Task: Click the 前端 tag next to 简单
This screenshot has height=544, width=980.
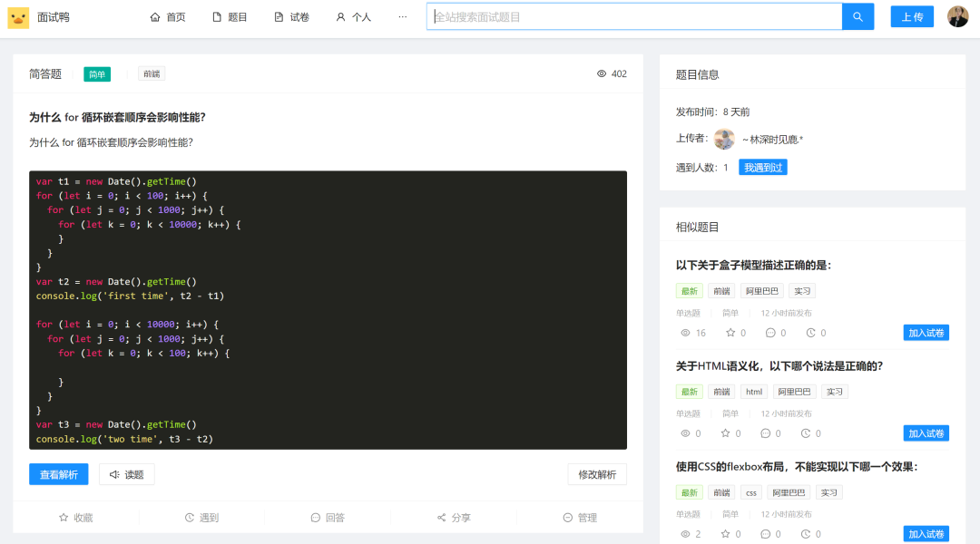Action: 152,73
